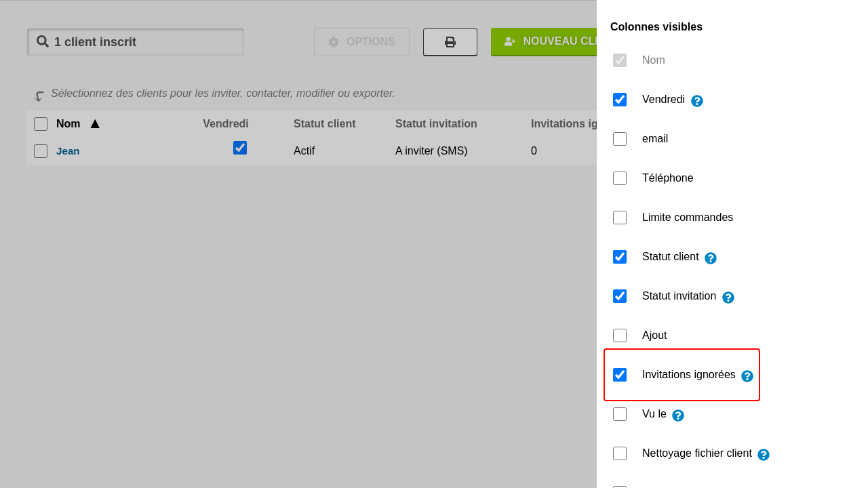
Task: Check the Téléphone column option
Action: [620, 178]
